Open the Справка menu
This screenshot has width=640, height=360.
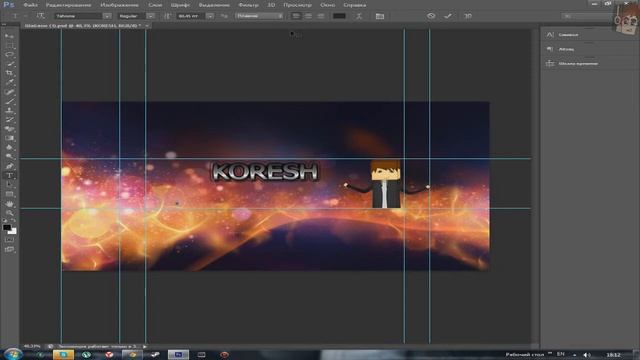tap(354, 5)
